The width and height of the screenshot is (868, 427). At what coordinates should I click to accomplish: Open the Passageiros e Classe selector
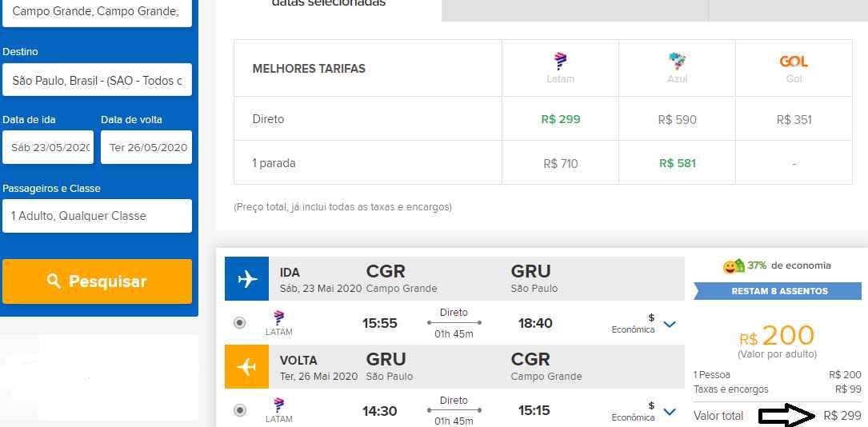[97, 216]
